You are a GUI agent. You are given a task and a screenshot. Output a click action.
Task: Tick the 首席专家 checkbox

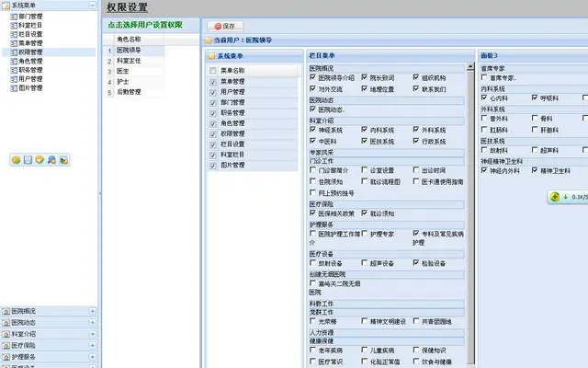point(484,77)
